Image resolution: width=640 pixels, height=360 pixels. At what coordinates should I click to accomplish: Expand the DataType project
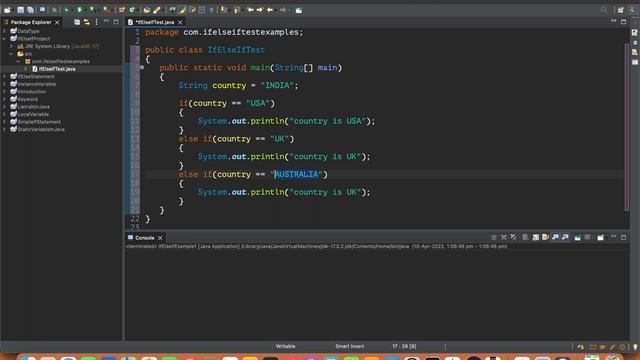point(4,31)
